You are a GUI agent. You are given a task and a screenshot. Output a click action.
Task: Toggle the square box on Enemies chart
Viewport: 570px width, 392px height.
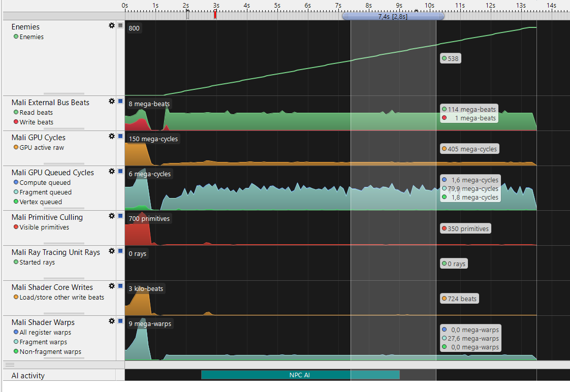(x=120, y=25)
